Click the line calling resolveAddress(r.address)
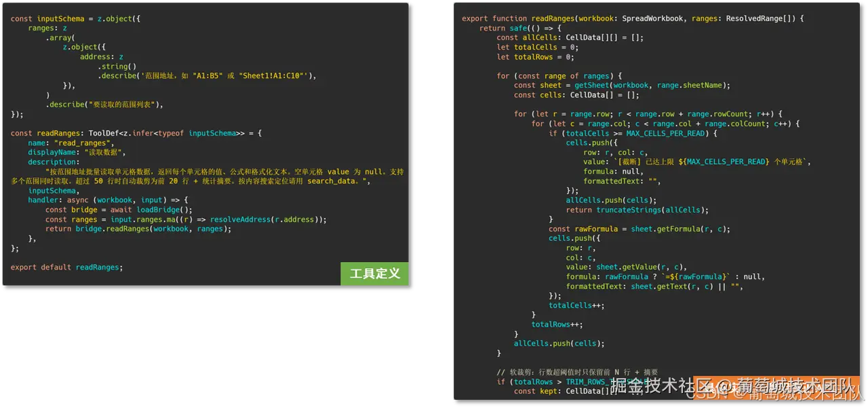The width and height of the screenshot is (868, 408). [x=186, y=219]
